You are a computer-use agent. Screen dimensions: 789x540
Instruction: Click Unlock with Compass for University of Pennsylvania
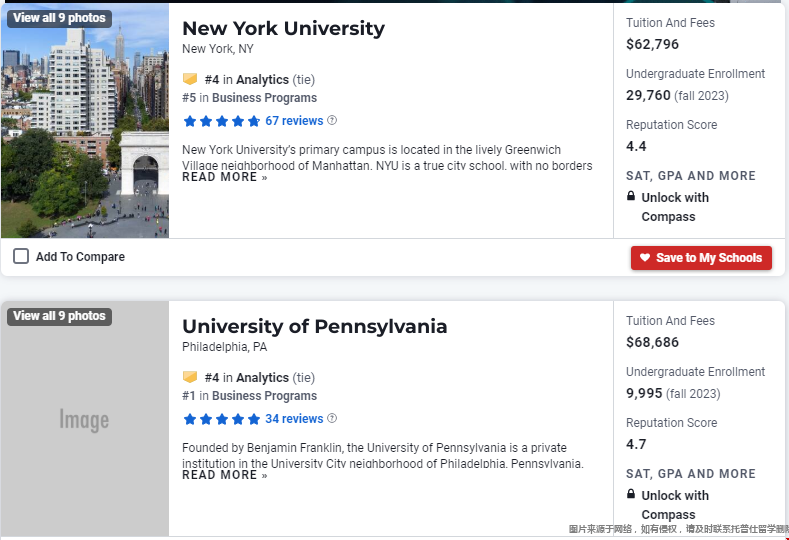coord(675,505)
